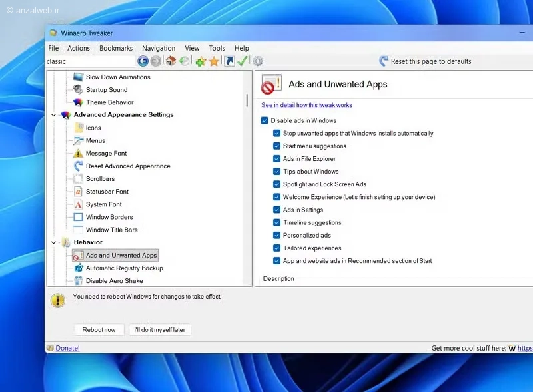Click the Reboot now button
This screenshot has height=392, width=533.
99,330
